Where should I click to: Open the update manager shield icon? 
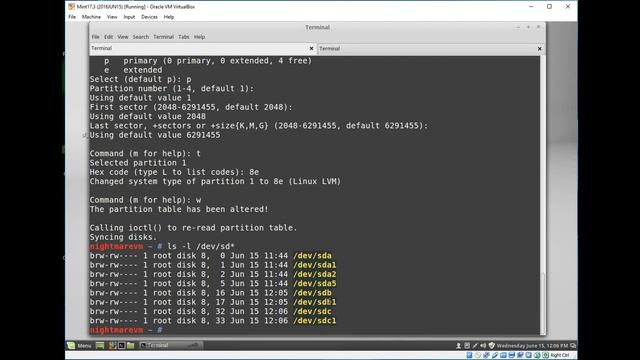click(x=492, y=346)
